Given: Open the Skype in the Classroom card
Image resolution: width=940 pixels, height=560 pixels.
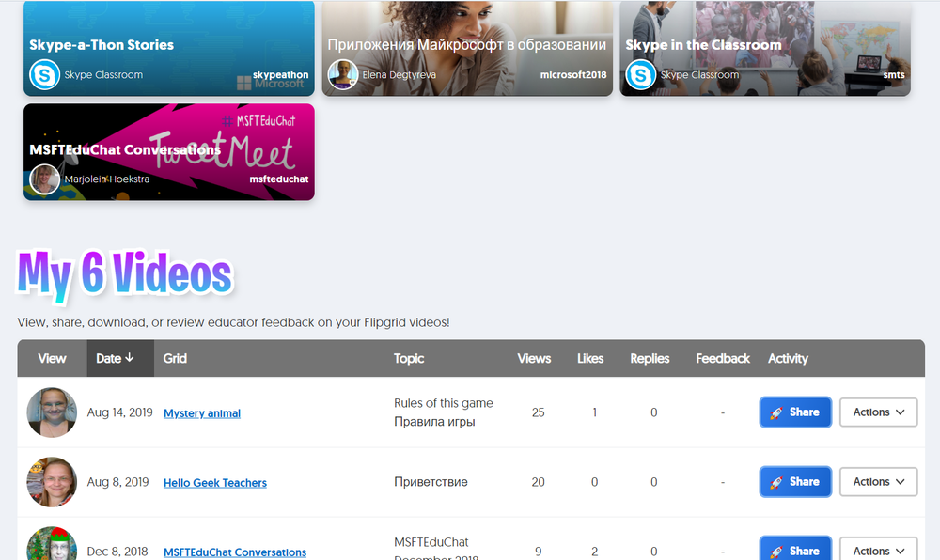Looking at the screenshot, I should 765,48.
